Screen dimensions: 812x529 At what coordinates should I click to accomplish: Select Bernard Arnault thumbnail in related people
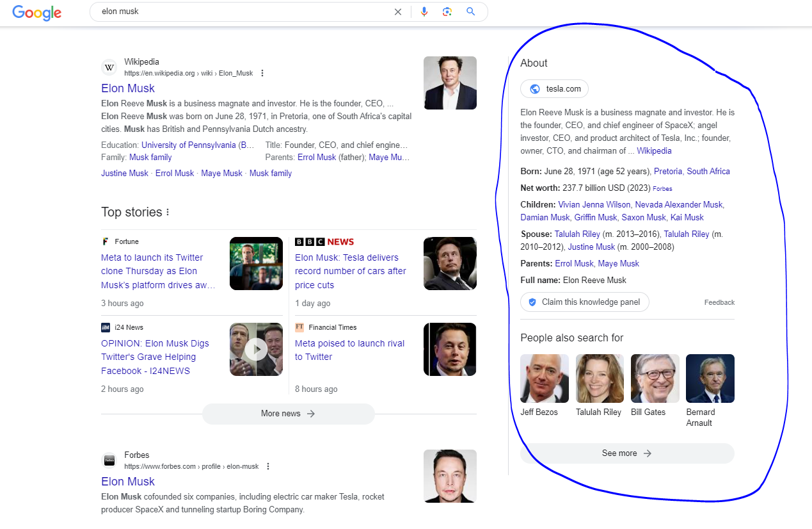point(710,378)
